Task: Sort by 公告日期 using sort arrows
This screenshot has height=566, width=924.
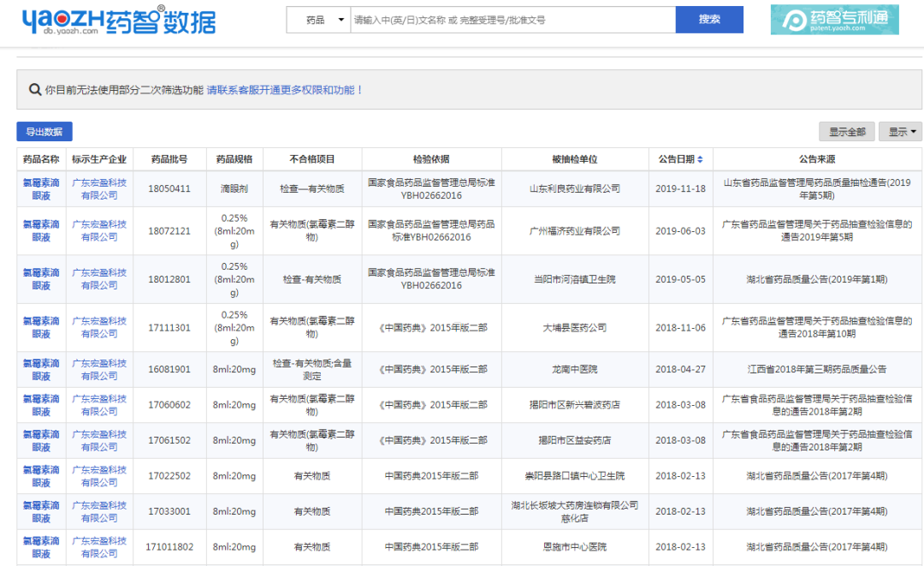Action: point(700,159)
